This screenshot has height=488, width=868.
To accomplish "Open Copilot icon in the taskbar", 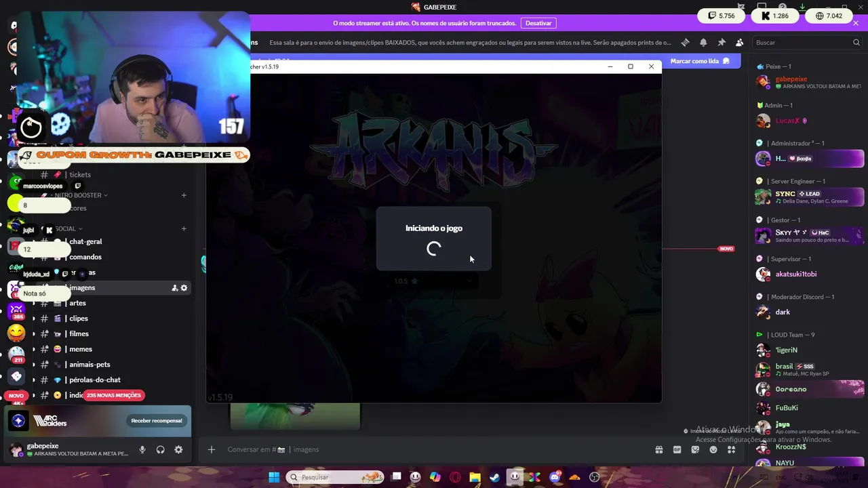I will pos(435,477).
